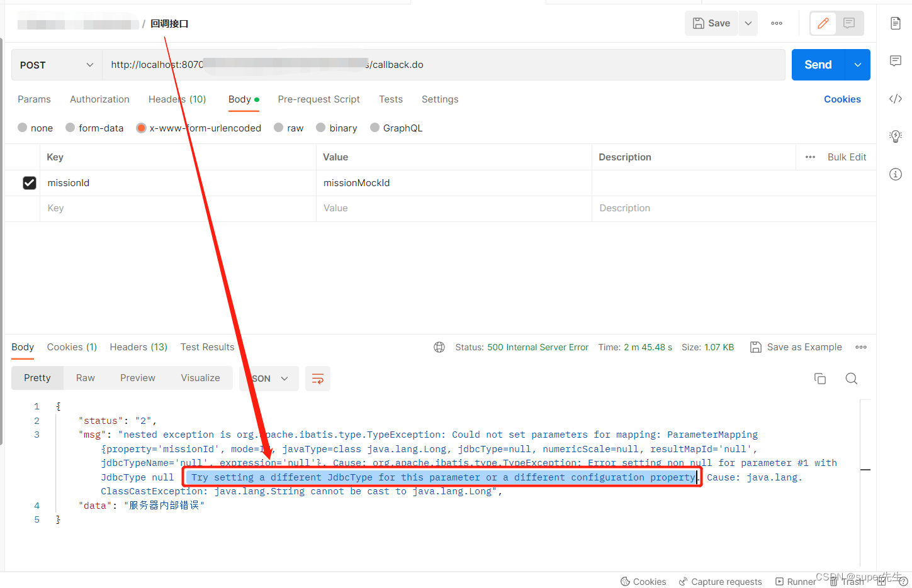This screenshot has width=912, height=588.
Task: Click the "status": "2" response line
Action: pyautogui.click(x=117, y=421)
